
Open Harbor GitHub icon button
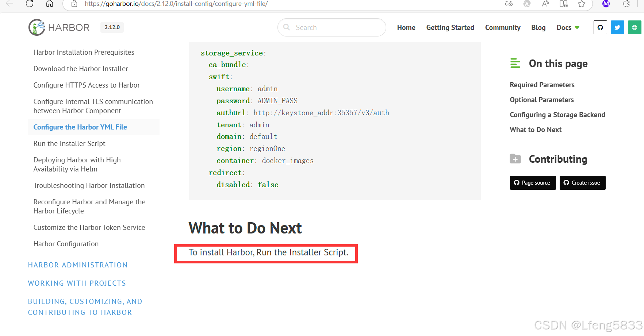600,27
